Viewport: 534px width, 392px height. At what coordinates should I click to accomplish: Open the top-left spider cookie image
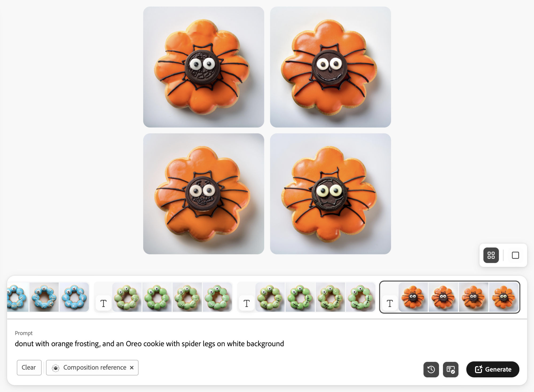pyautogui.click(x=203, y=67)
